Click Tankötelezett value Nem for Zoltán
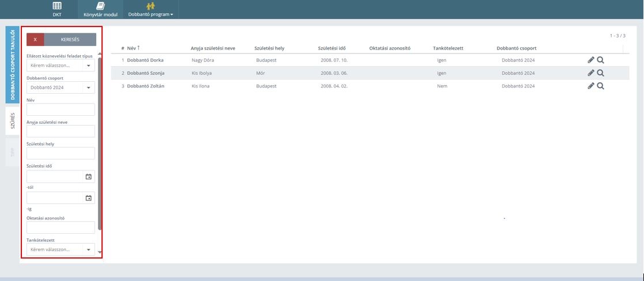The image size is (644, 281). point(442,86)
